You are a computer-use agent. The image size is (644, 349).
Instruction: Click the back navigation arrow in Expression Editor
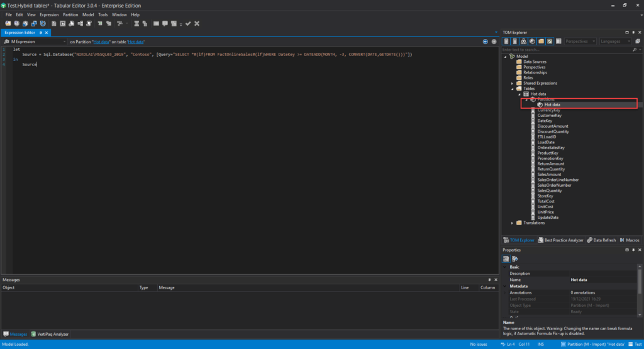pos(485,42)
